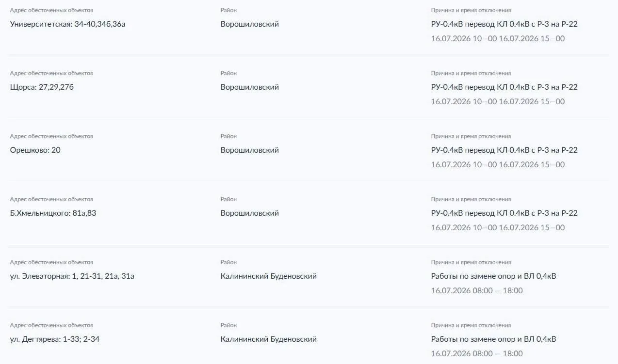Click the Щорса: 27,29,27б address
The image size is (618, 364).
click(x=42, y=87)
